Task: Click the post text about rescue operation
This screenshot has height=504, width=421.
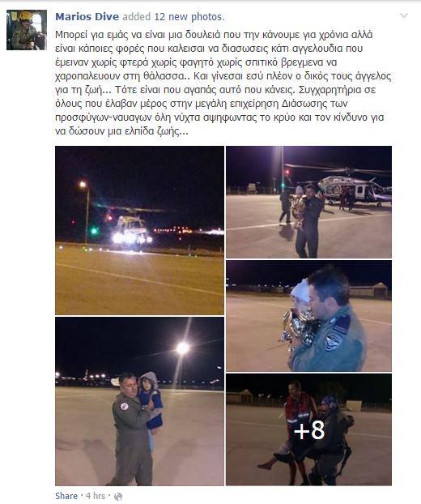Action: click(223, 83)
